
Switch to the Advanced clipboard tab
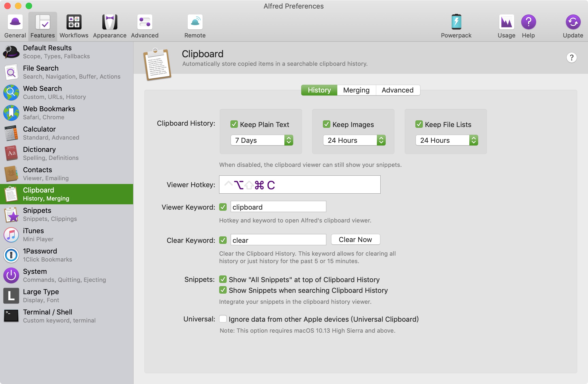click(x=398, y=90)
